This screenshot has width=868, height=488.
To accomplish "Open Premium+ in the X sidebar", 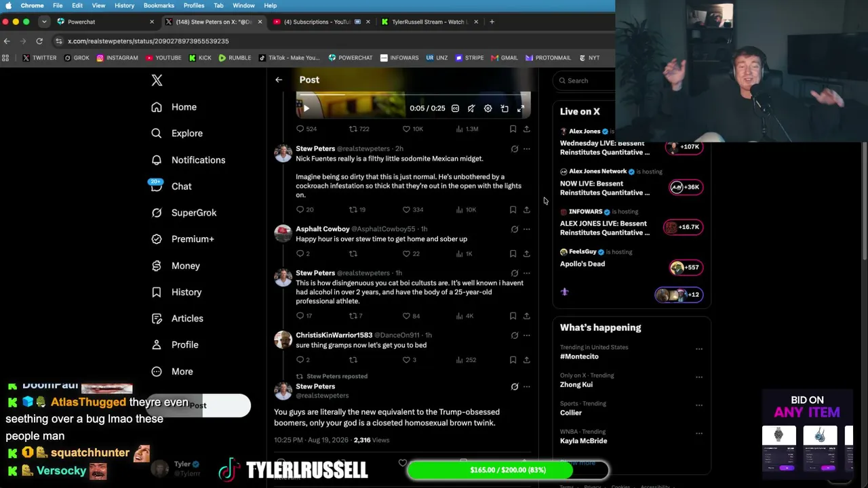I will (x=182, y=239).
